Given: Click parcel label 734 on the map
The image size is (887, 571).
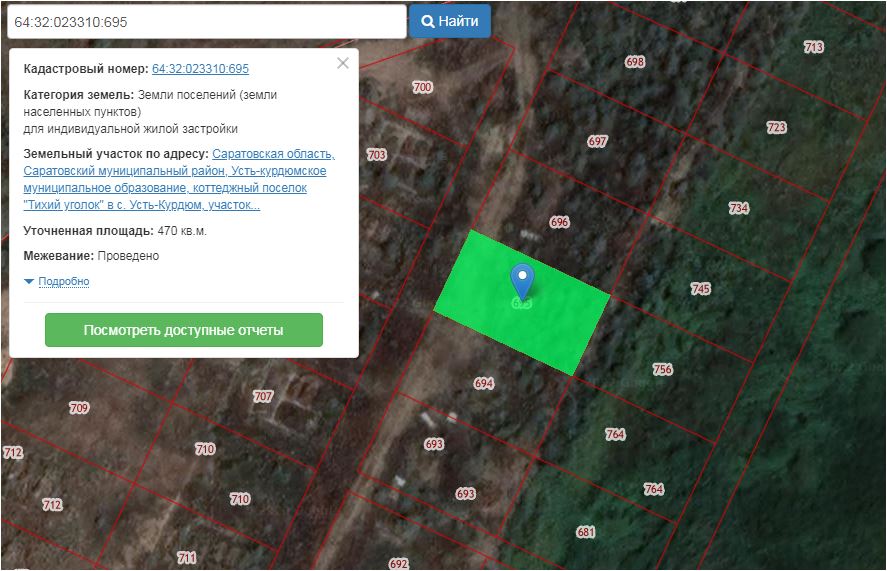Looking at the screenshot, I should pyautogui.click(x=738, y=208).
